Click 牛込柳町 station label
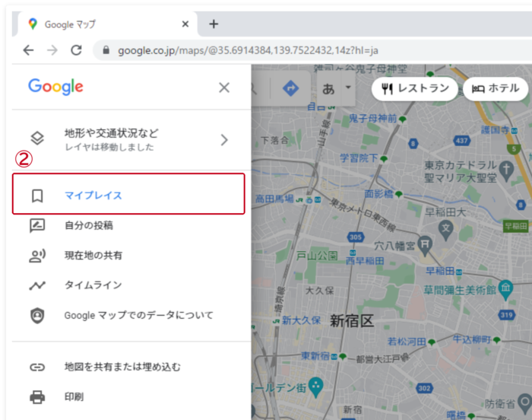The image size is (532, 420). (x=472, y=339)
